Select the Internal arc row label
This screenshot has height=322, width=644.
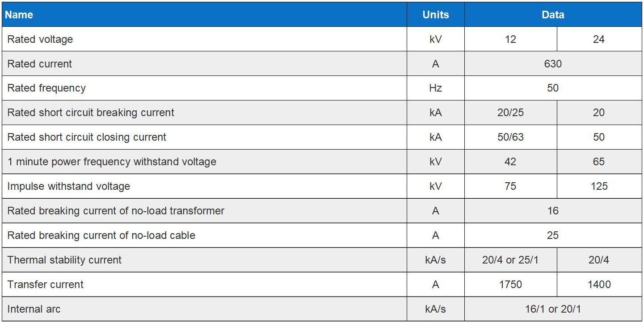(x=34, y=309)
